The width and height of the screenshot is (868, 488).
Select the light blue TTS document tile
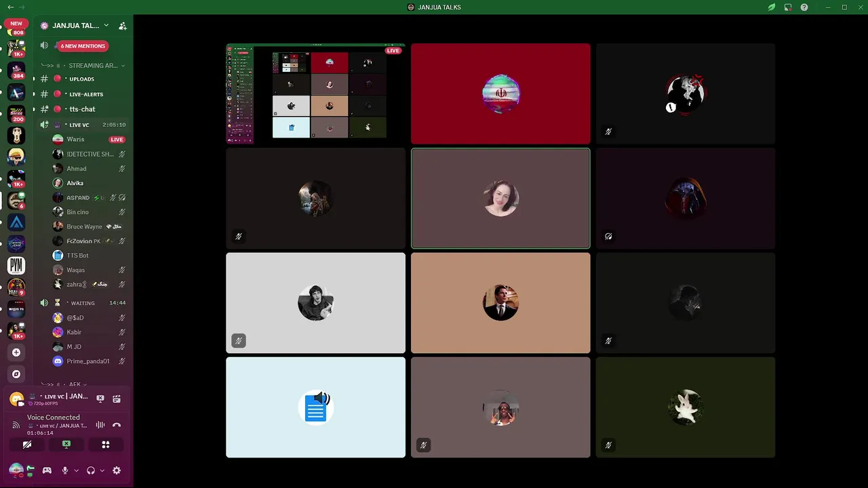coord(315,407)
